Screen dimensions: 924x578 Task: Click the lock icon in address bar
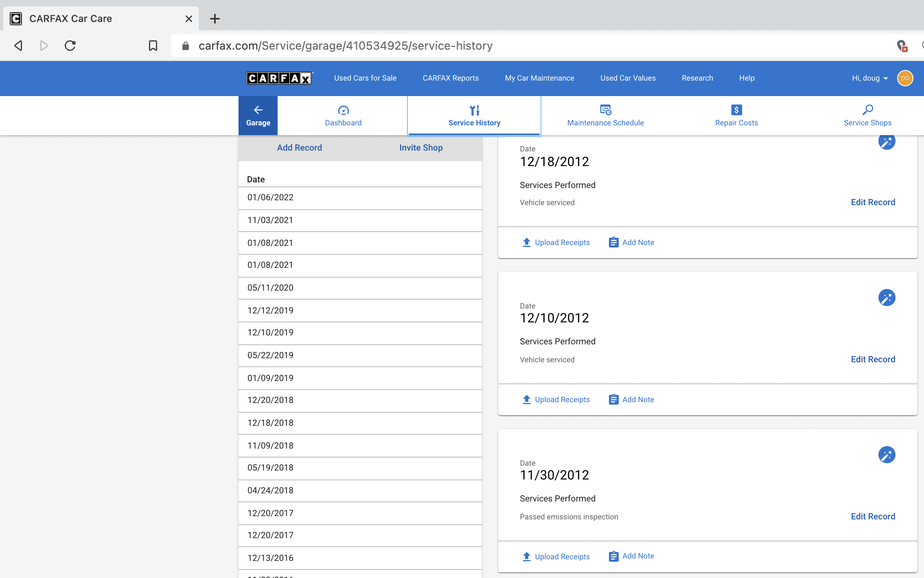pos(186,46)
